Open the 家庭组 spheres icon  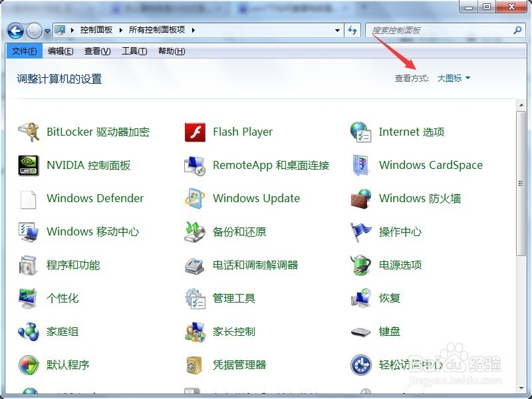click(29, 331)
